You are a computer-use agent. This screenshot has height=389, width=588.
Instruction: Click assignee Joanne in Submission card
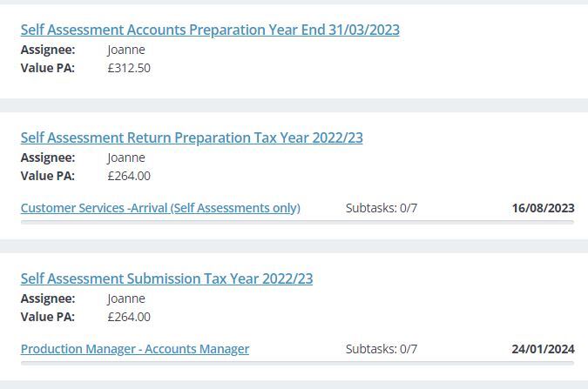click(126, 298)
